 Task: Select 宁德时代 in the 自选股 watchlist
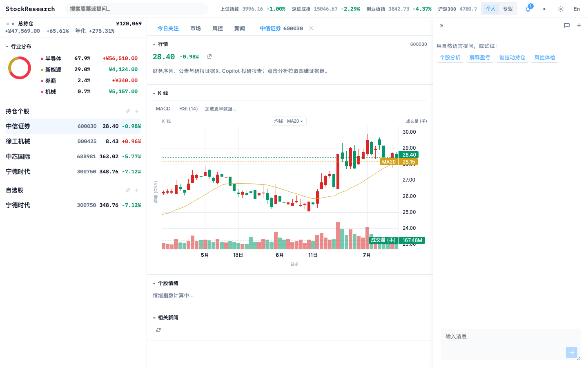click(73, 205)
